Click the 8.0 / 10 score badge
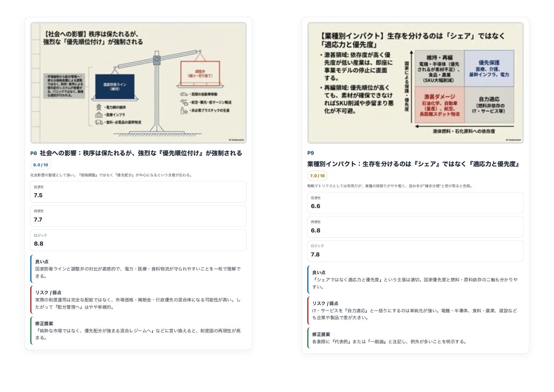 40,165
